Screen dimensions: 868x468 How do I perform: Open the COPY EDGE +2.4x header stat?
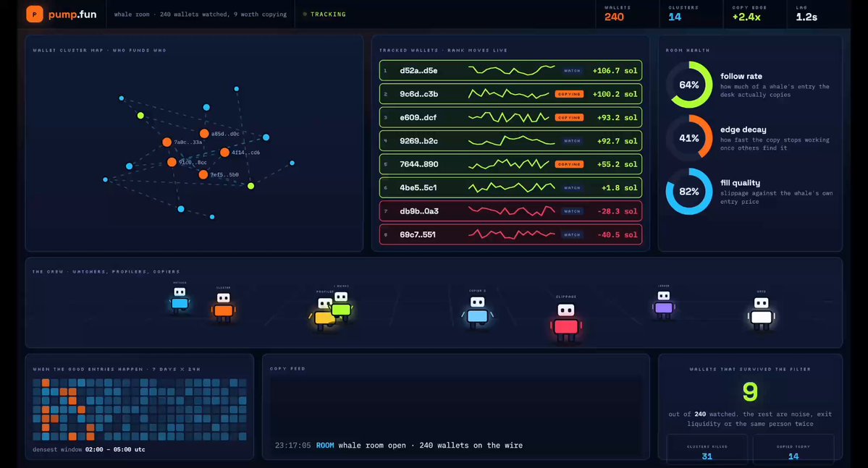point(754,14)
